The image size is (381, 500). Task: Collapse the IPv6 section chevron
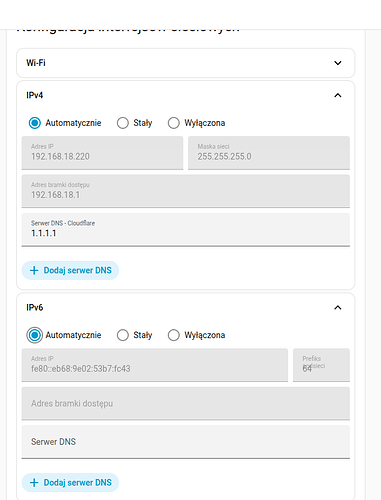point(338,307)
